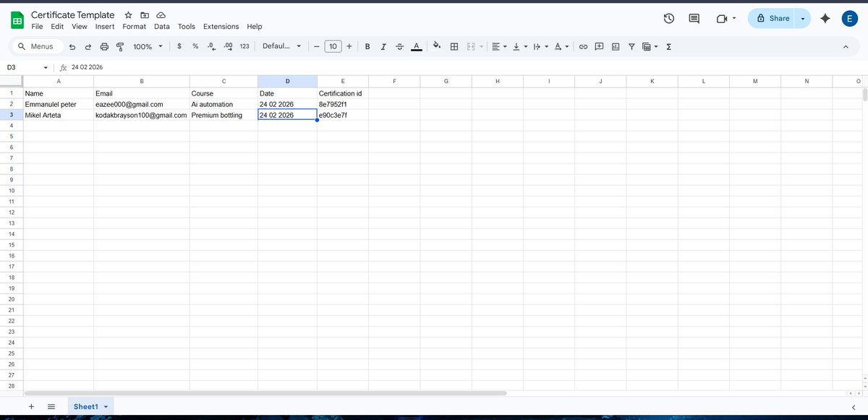
Task: Open the version history clock icon
Action: (x=668, y=18)
